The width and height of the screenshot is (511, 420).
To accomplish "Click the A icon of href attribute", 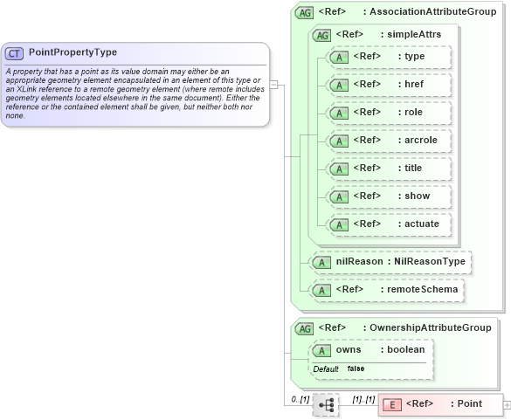I will click(339, 86).
